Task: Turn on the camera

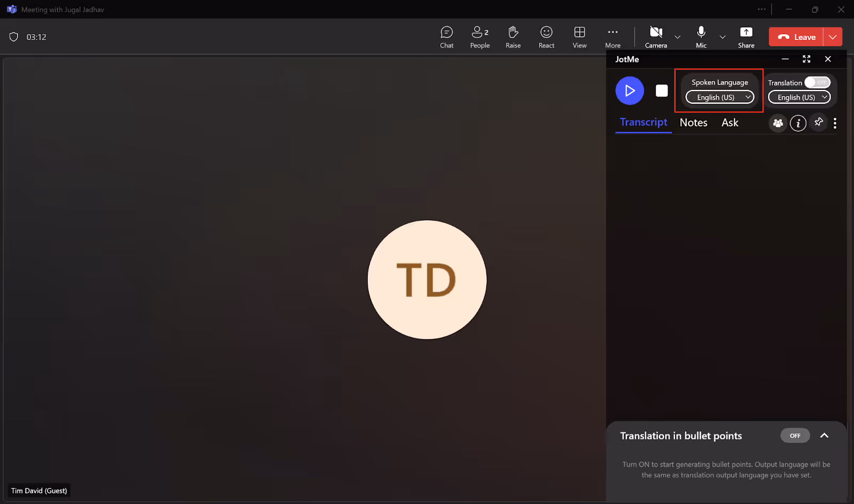Action: pyautogui.click(x=656, y=37)
